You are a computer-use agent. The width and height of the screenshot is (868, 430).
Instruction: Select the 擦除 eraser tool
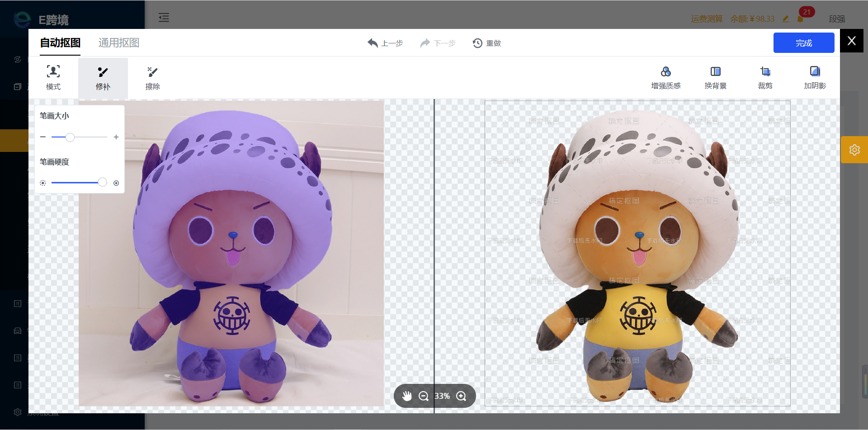pos(153,78)
